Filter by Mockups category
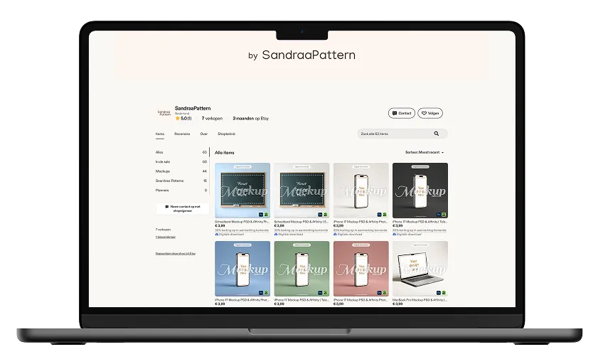The image size is (608, 364). pyautogui.click(x=181, y=171)
